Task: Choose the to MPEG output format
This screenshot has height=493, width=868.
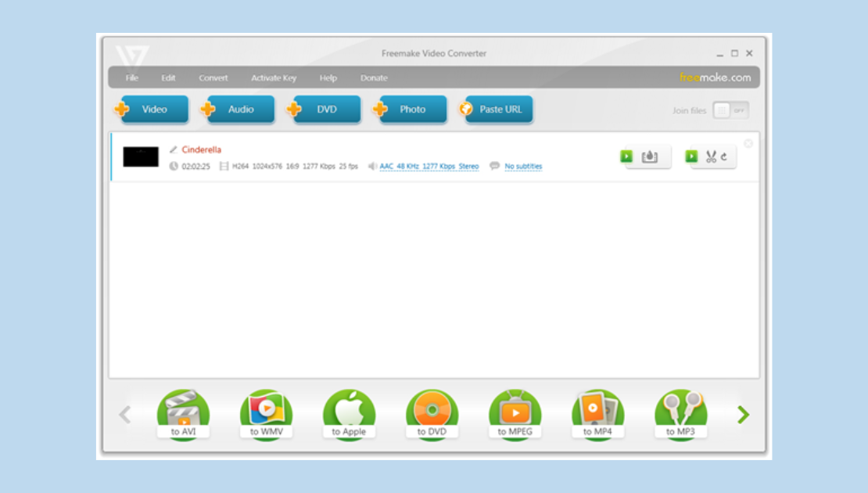Action: 515,415
